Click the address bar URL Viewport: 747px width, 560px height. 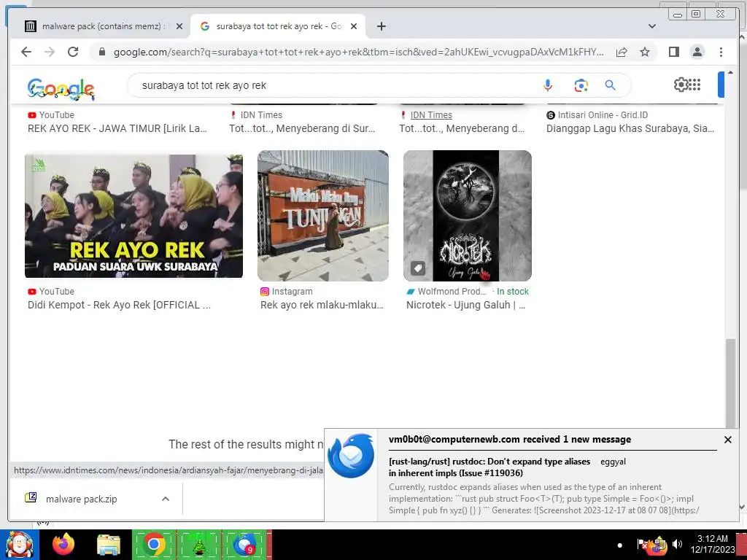(x=358, y=52)
